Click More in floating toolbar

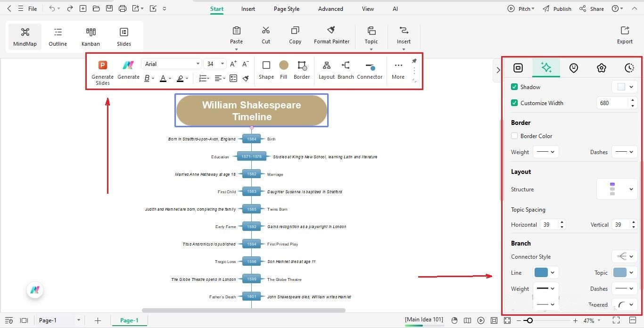(398, 70)
